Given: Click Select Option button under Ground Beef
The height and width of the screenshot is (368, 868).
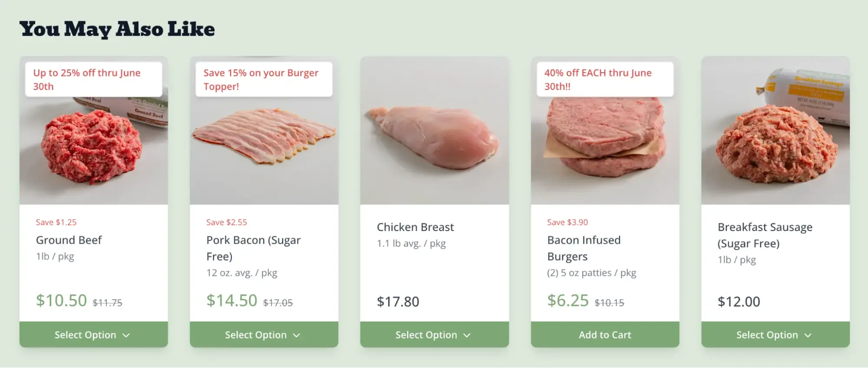Looking at the screenshot, I should (x=93, y=335).
